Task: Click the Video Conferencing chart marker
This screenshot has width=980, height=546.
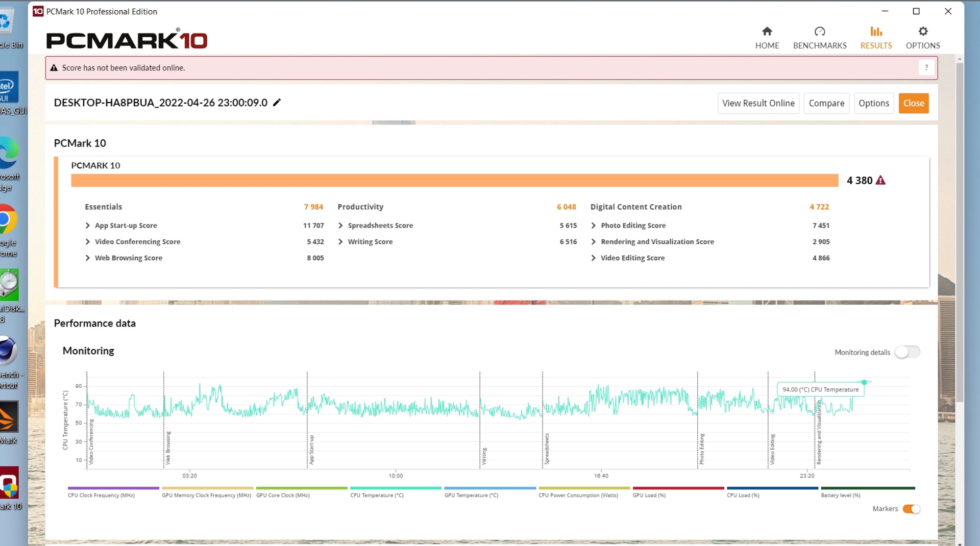Action: pos(91,442)
